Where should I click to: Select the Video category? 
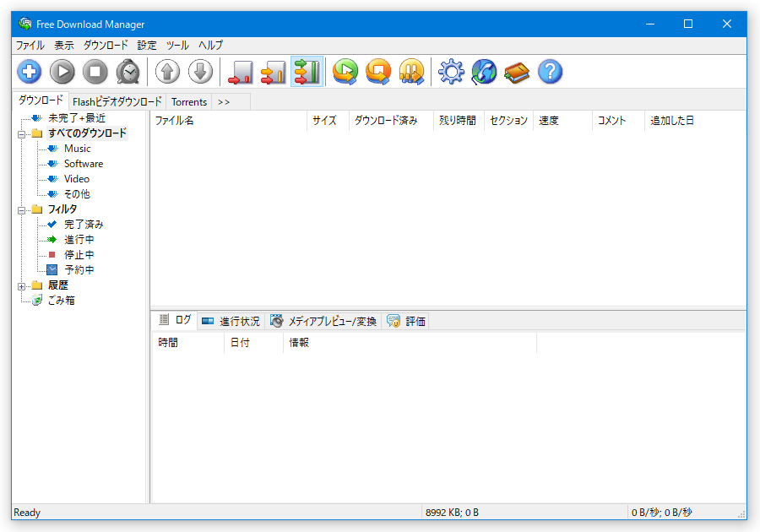[x=77, y=179]
